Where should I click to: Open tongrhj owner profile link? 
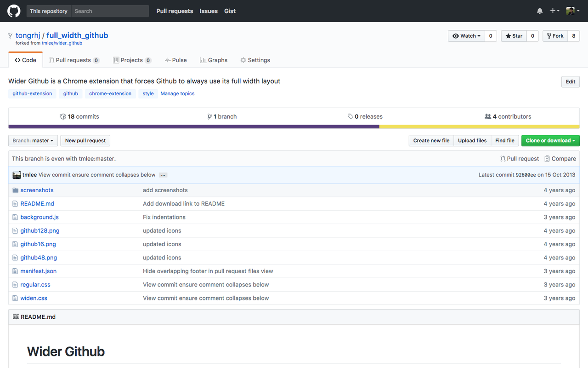(28, 35)
